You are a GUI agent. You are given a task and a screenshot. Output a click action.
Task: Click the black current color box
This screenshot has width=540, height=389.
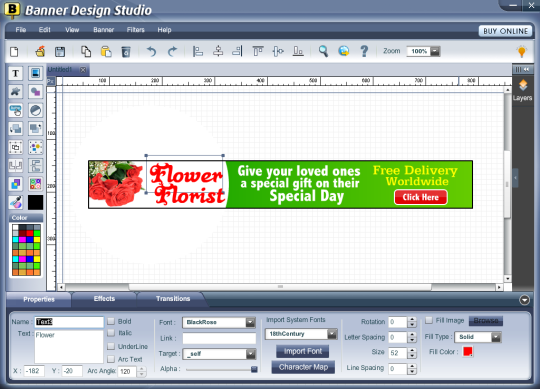click(x=35, y=202)
